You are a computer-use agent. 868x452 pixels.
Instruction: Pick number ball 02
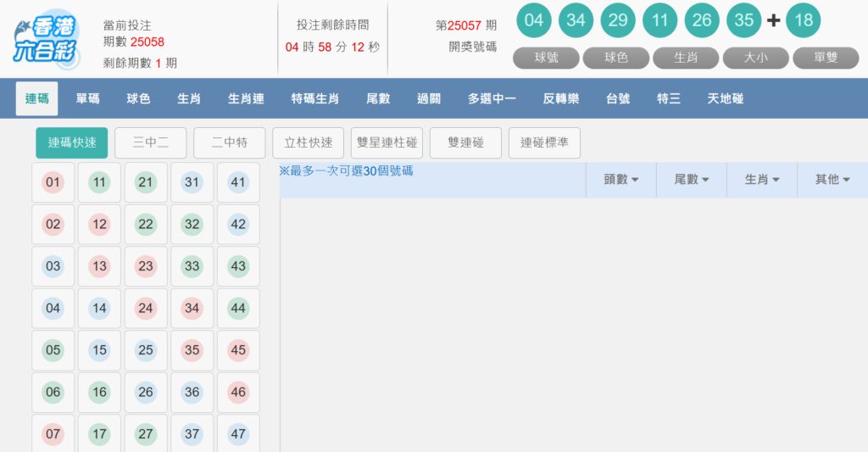coord(53,225)
